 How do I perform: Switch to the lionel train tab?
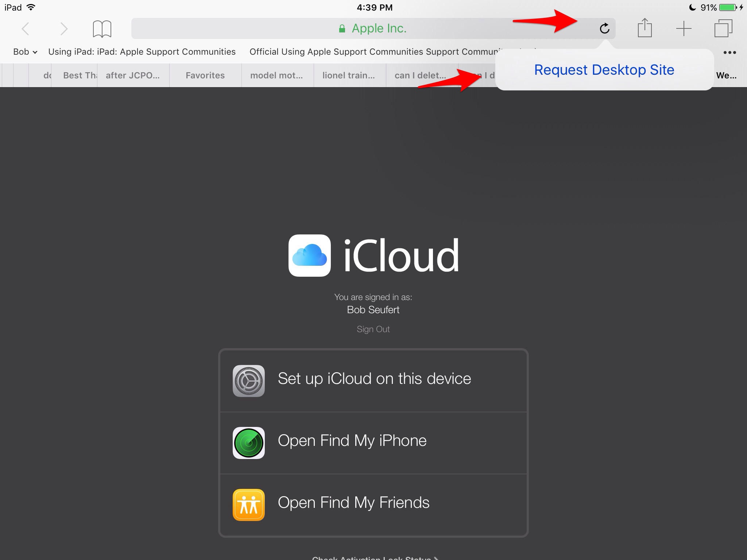[x=348, y=75]
